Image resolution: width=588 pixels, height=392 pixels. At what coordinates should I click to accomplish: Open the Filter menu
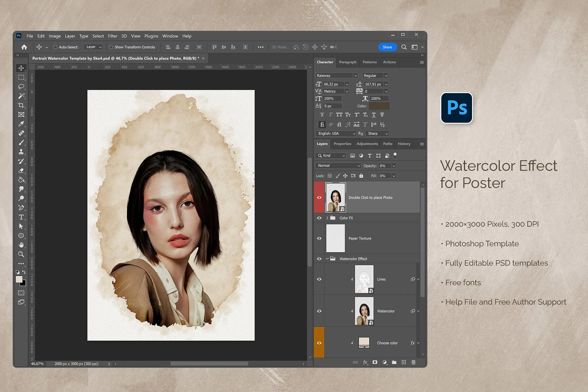[113, 36]
